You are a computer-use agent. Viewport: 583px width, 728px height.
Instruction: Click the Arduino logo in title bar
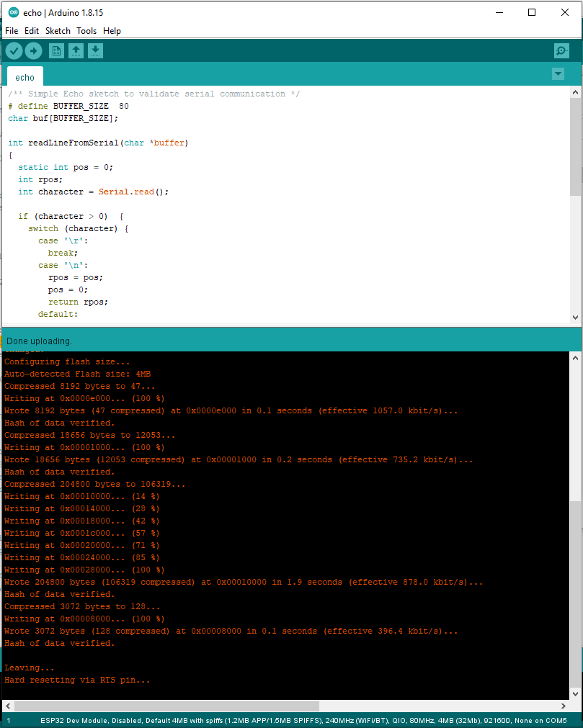[x=14, y=12]
